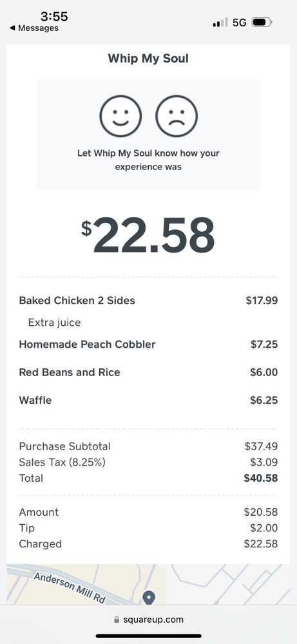Select the Waffle line item

click(x=148, y=400)
